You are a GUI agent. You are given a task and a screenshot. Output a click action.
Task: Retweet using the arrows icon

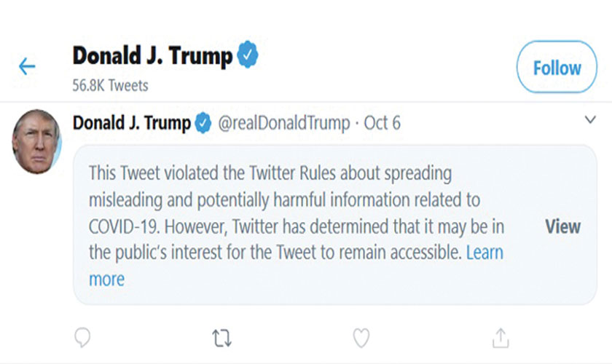221,337
